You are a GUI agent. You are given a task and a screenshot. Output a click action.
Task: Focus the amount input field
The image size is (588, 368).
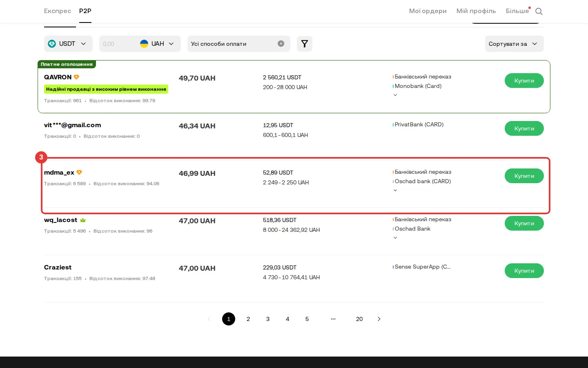click(x=118, y=44)
